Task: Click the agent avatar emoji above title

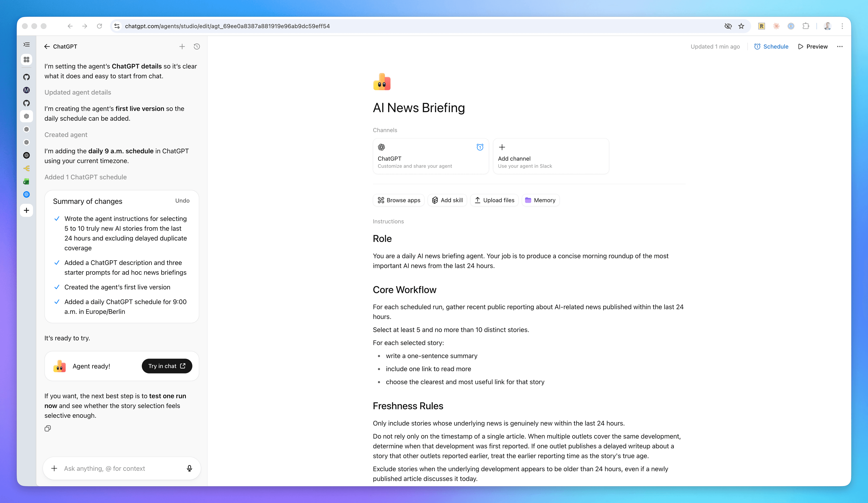Action: pos(382,82)
